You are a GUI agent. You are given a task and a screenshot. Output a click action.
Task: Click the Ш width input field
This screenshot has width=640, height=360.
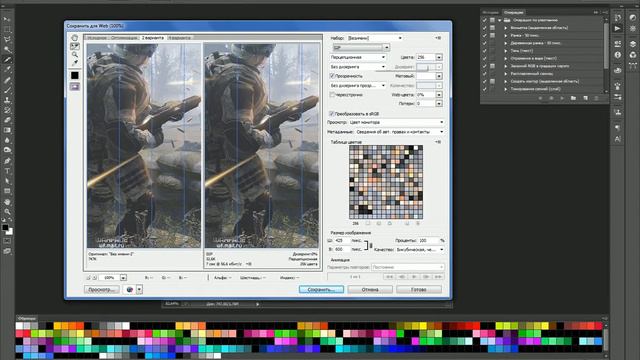[x=341, y=240]
